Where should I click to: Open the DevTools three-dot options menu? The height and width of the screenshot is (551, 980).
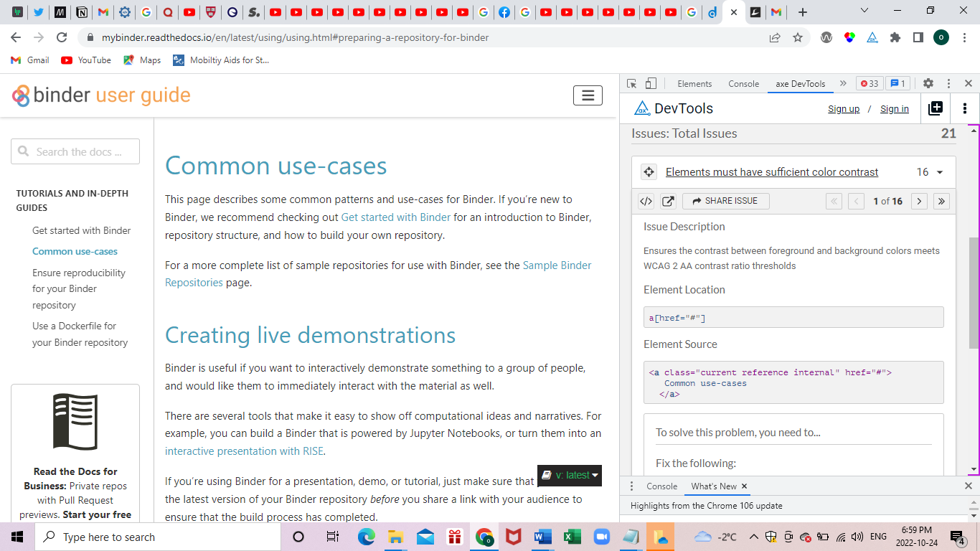948,83
